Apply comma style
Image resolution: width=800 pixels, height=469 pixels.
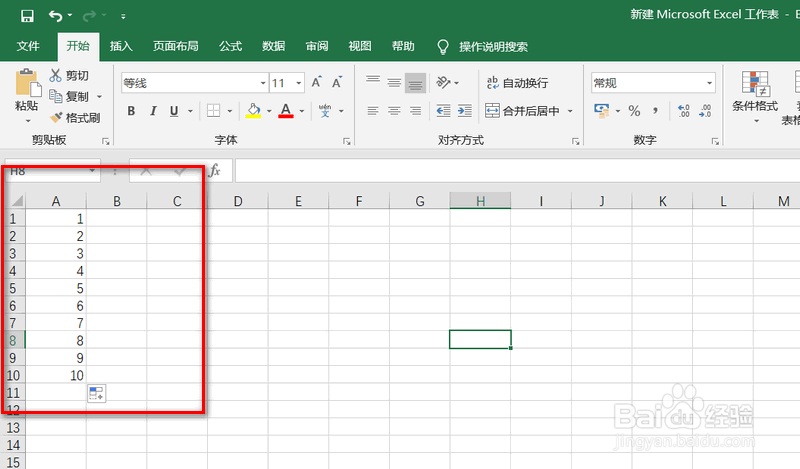click(x=656, y=111)
